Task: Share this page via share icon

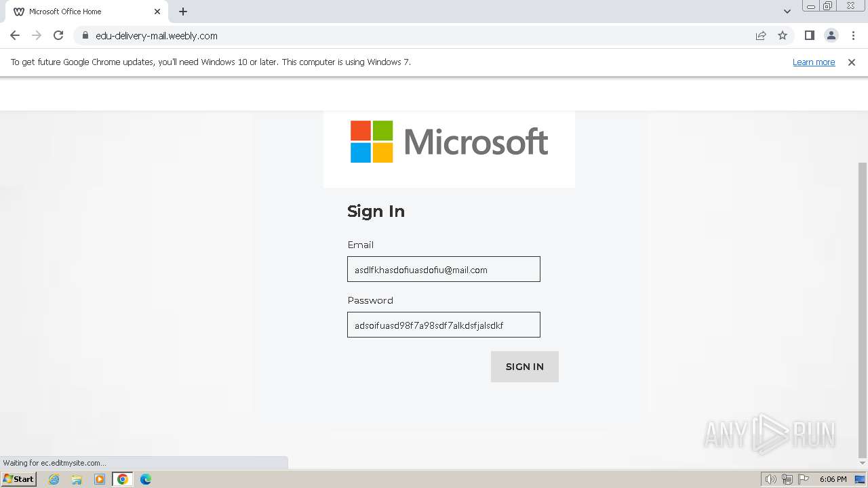Action: (761, 35)
